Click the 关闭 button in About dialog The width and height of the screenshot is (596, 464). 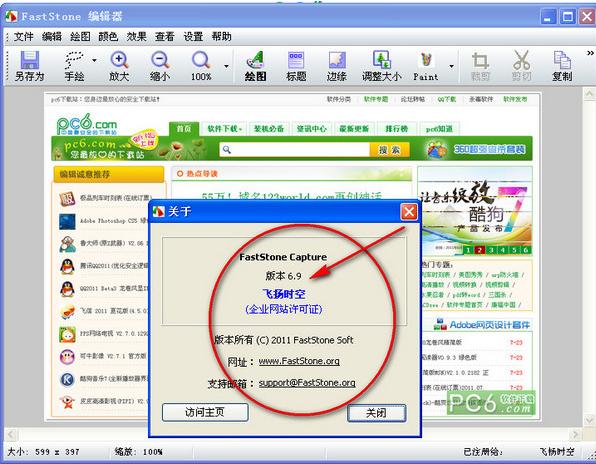[x=377, y=413]
